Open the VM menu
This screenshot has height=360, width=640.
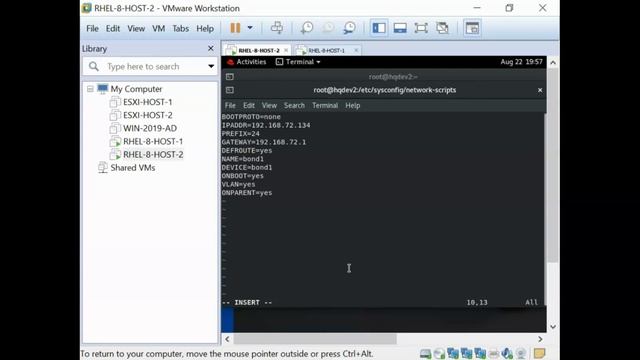click(x=158, y=28)
